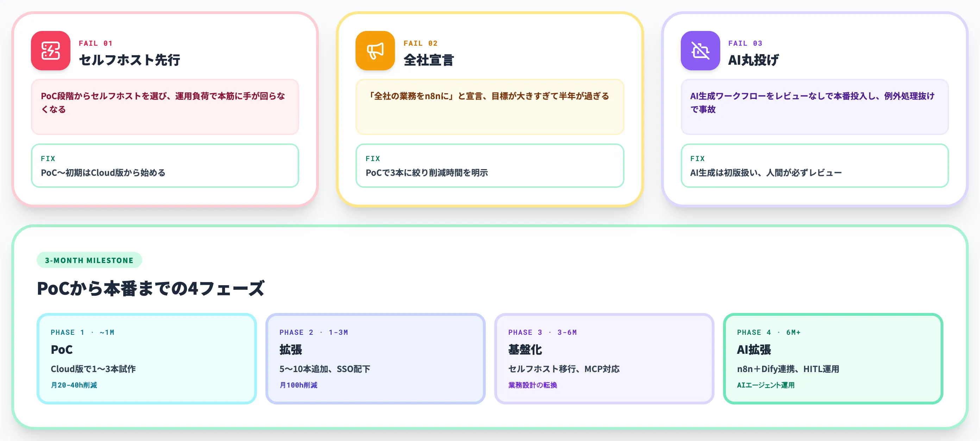Click the FIX label in the AI丸投げ card

pos(698,159)
